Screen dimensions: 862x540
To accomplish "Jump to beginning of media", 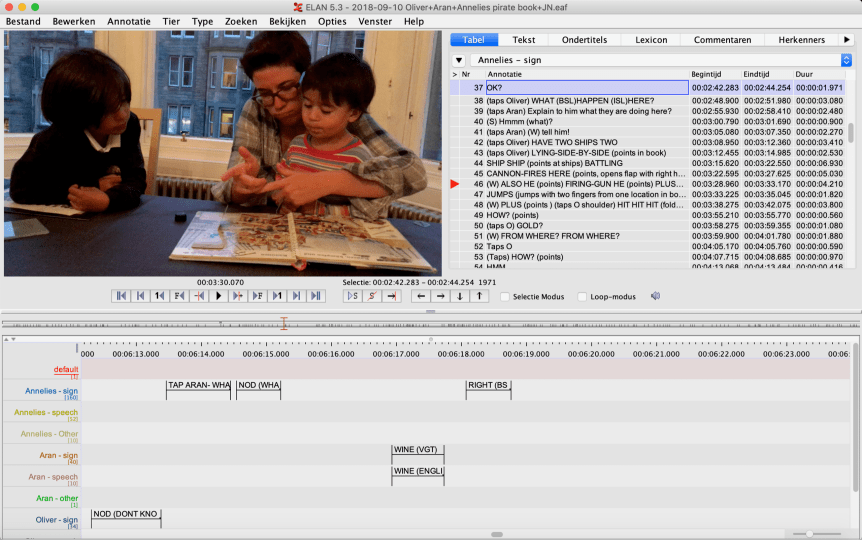I will [122, 296].
